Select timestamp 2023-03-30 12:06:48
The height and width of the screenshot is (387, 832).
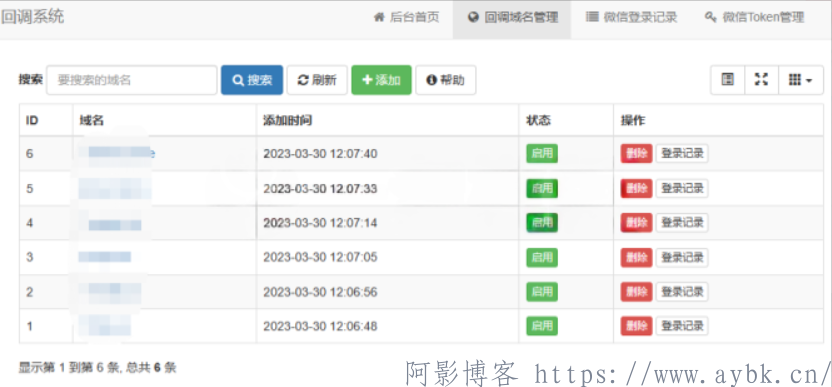pyautogui.click(x=320, y=326)
